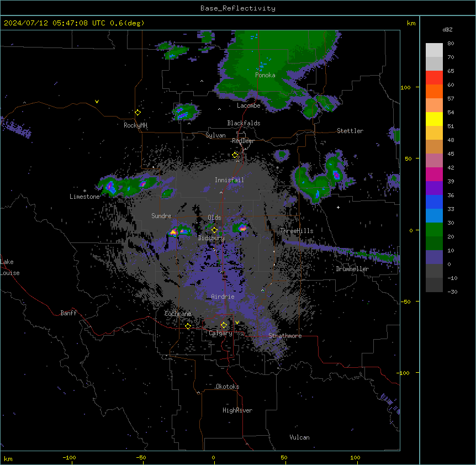Click the -50 tick on the vertical axis
476x465 pixels.
[x=405, y=302]
